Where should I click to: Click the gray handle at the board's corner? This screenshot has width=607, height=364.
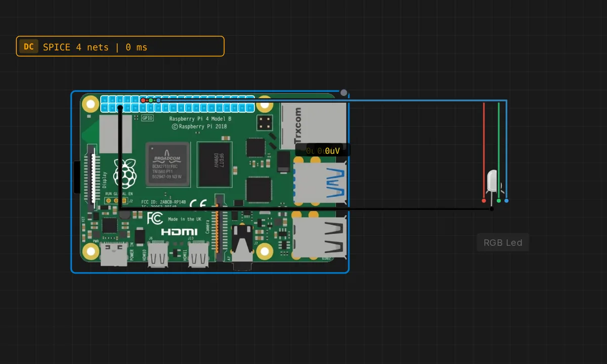[344, 93]
